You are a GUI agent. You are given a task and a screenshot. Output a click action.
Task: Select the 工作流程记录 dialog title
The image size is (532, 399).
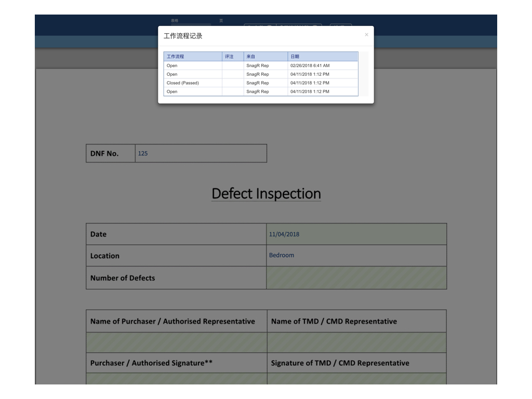click(183, 36)
